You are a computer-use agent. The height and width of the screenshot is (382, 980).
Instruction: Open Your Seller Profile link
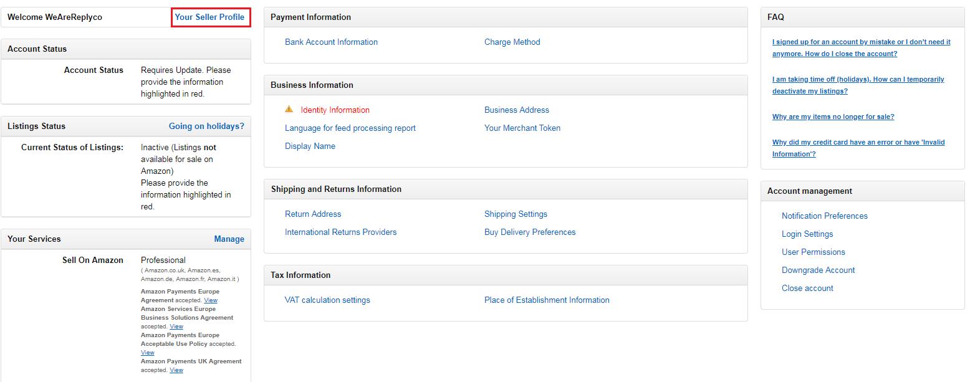209,17
